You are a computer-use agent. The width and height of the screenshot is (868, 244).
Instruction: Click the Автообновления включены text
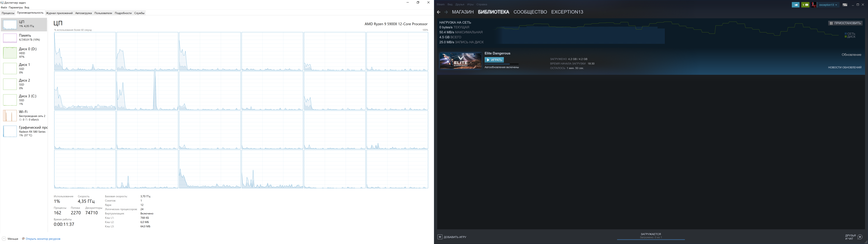pos(502,67)
